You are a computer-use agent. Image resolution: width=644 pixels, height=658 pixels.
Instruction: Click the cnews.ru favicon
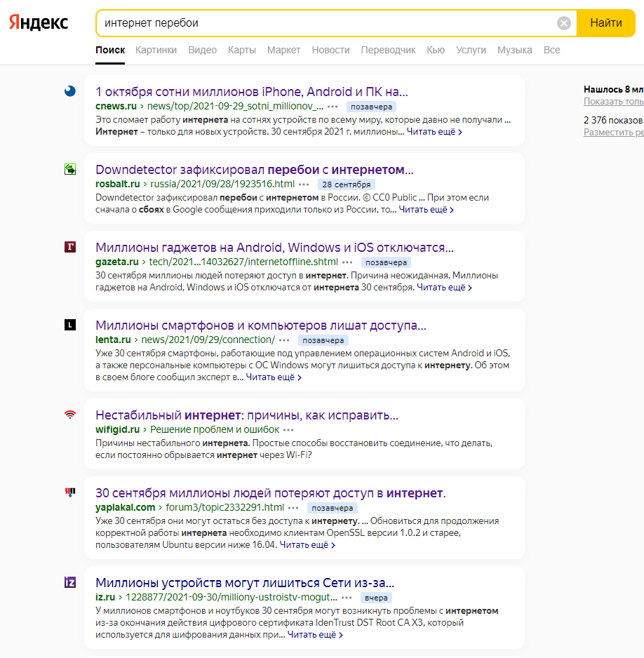pyautogui.click(x=70, y=91)
